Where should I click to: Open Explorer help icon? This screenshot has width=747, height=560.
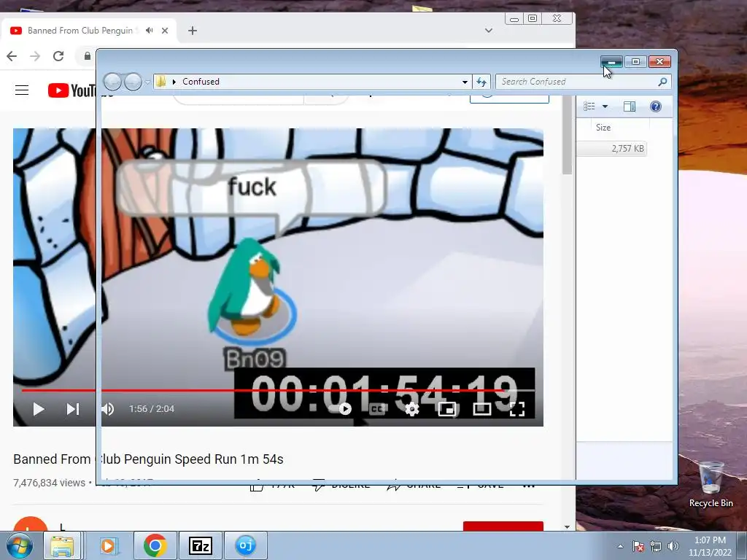pyautogui.click(x=656, y=106)
